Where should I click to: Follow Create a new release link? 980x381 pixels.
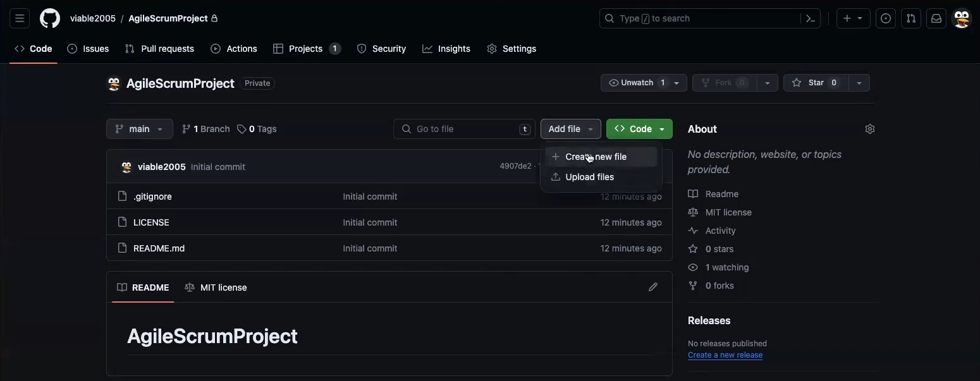[725, 355]
